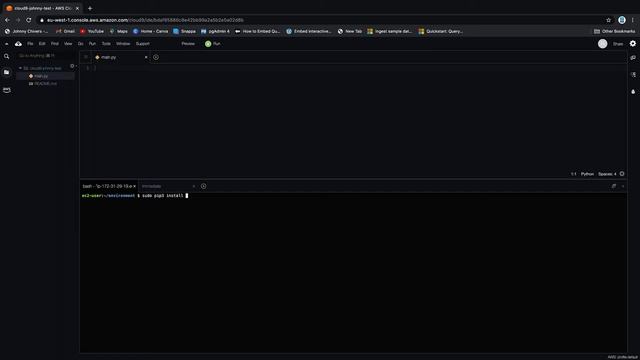Open the Maps bookmark
The height and width of the screenshot is (360, 640).
tap(118, 31)
